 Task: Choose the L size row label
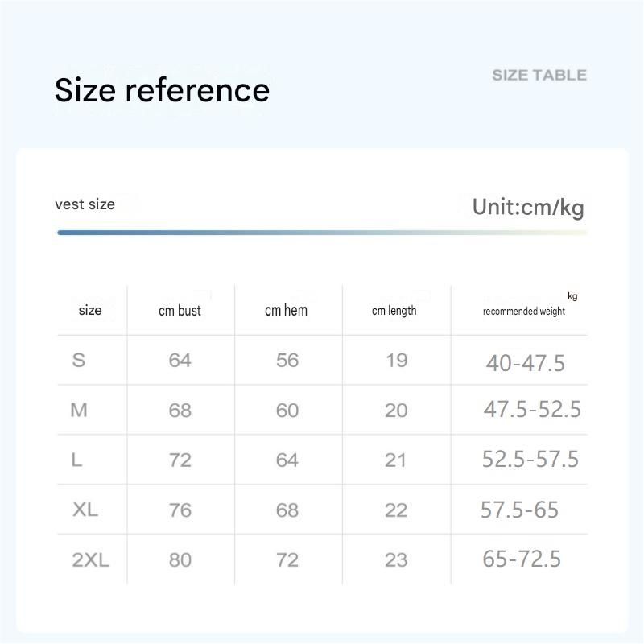(76, 460)
